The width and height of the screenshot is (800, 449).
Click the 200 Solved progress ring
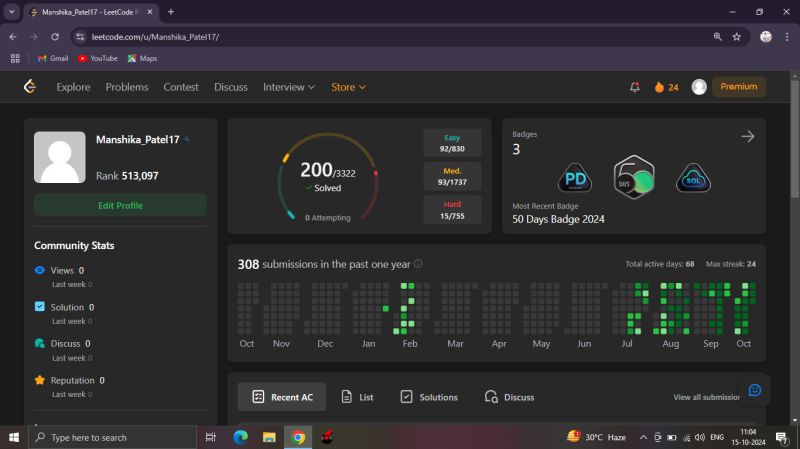[328, 178]
